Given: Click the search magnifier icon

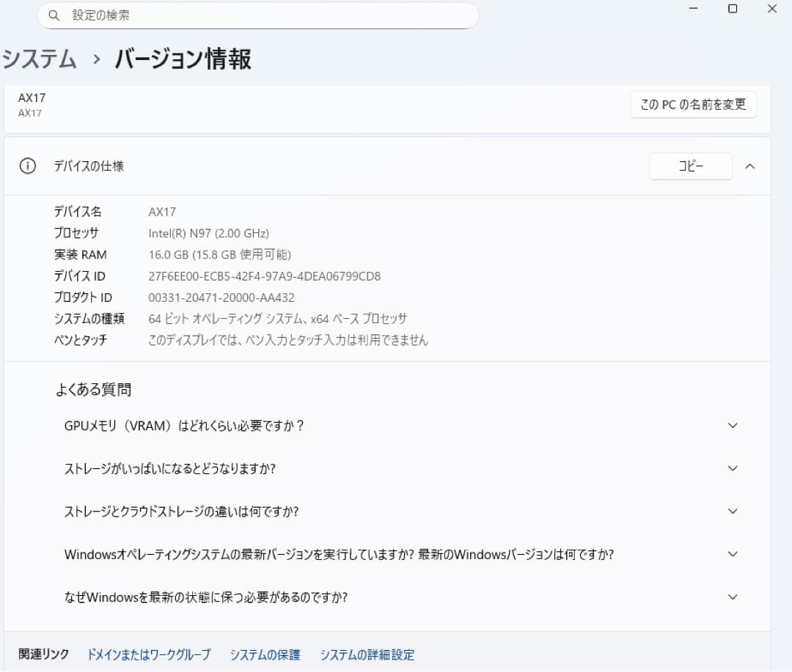Looking at the screenshot, I should (x=54, y=15).
